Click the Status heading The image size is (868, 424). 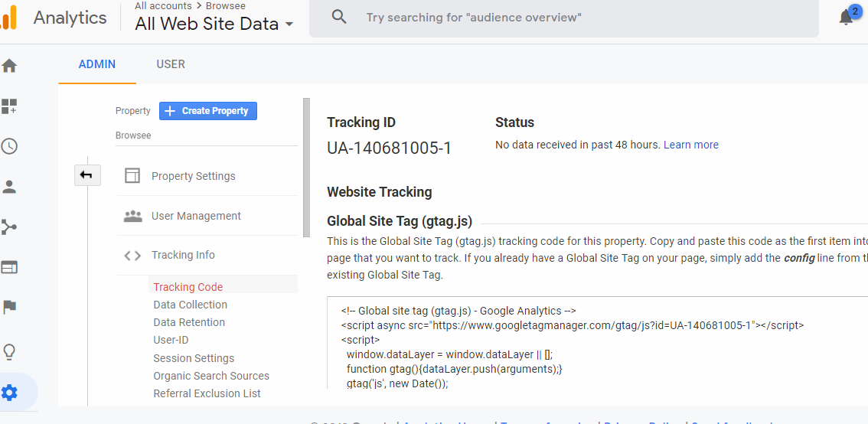click(515, 122)
